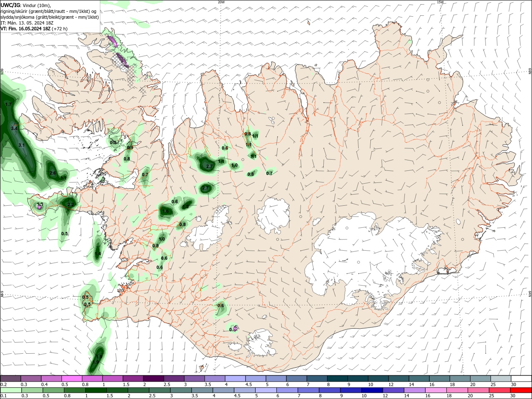This screenshot has width=532, height=399.
Task: Click the '30' label under the top legend row
Action: (x=513, y=384)
